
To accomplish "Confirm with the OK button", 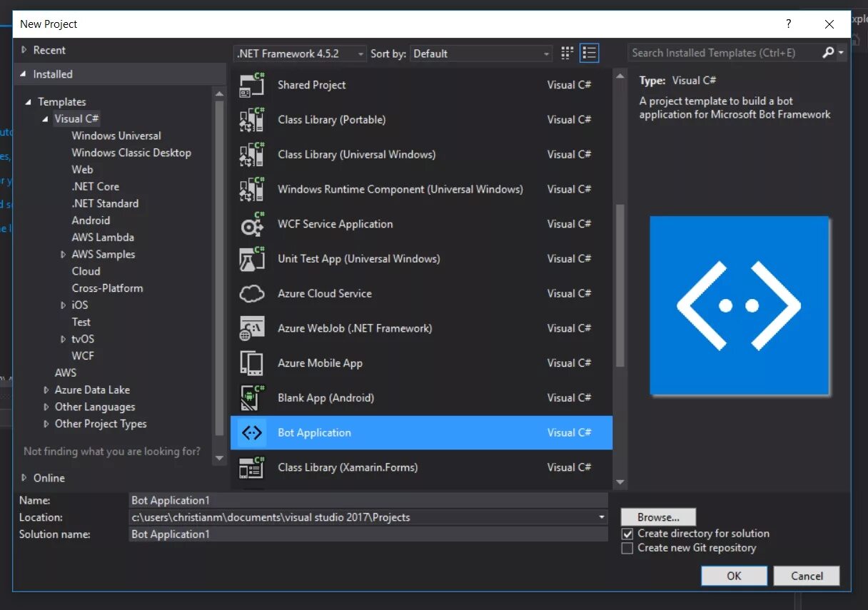I will [734, 576].
